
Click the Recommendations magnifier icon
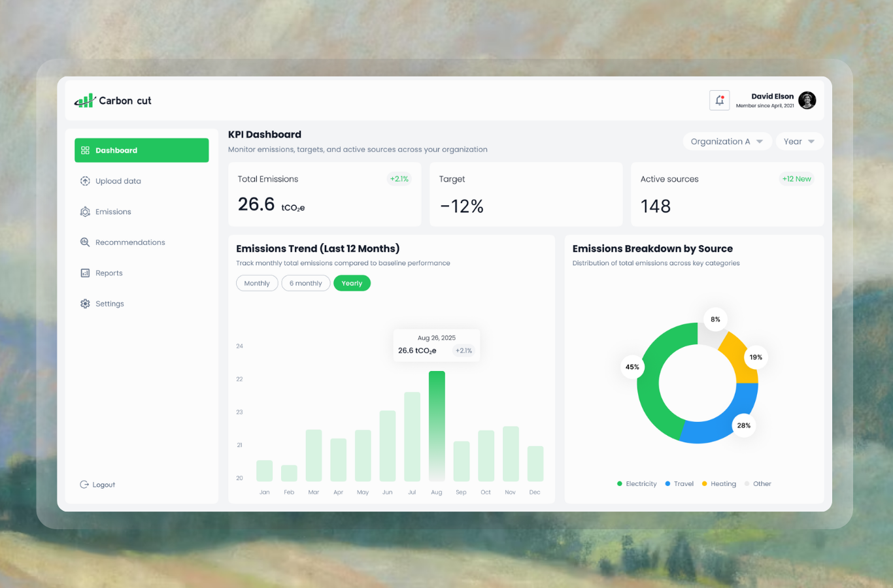point(85,242)
